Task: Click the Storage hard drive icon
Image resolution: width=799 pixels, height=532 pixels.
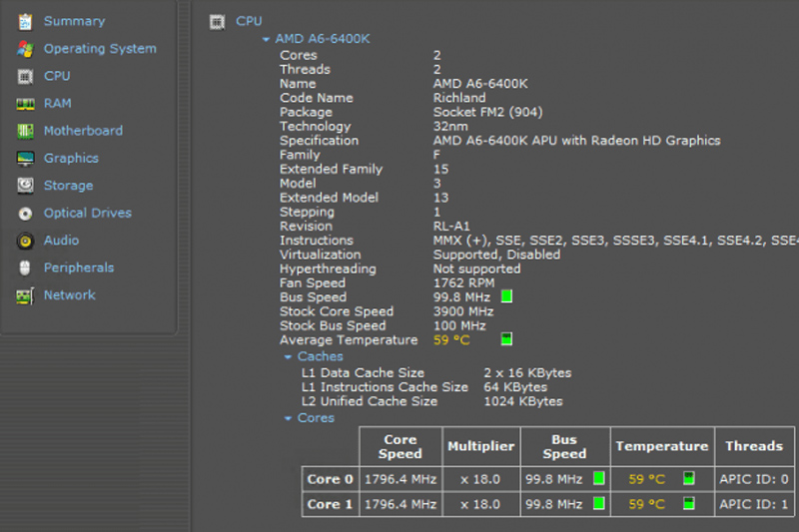Action: (25, 186)
